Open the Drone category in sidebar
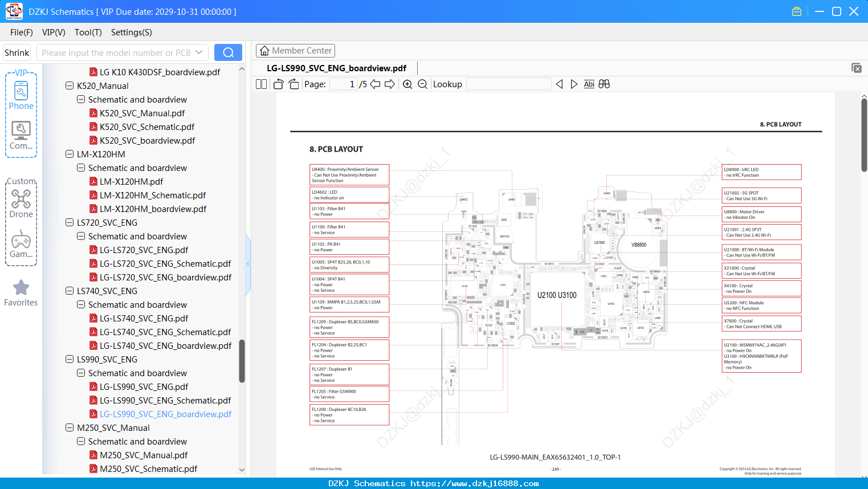 click(x=21, y=203)
